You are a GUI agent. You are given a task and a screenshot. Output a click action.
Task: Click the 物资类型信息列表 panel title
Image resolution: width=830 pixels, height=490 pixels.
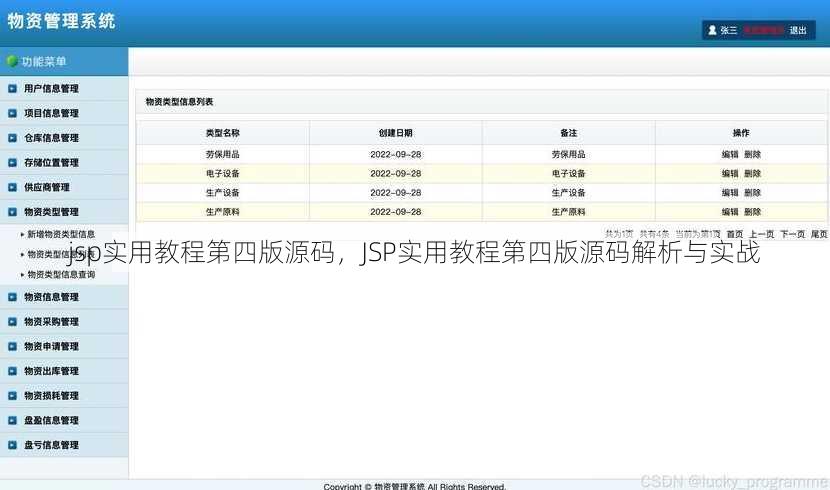point(179,102)
